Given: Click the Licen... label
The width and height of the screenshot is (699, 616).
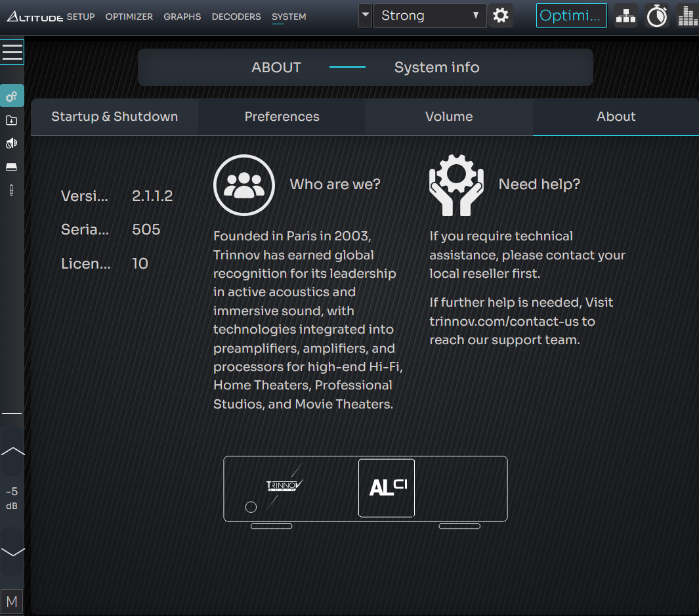Looking at the screenshot, I should pos(85,263).
